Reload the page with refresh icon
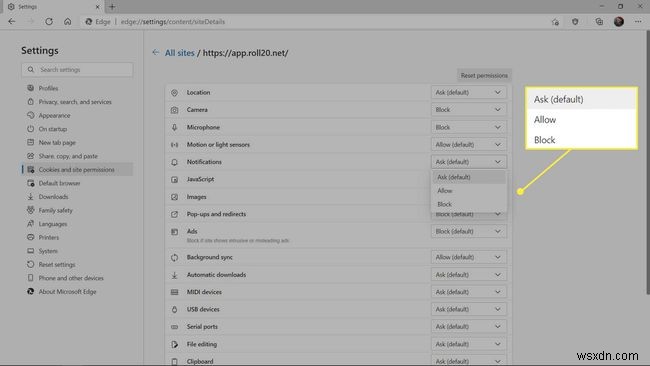 49,22
